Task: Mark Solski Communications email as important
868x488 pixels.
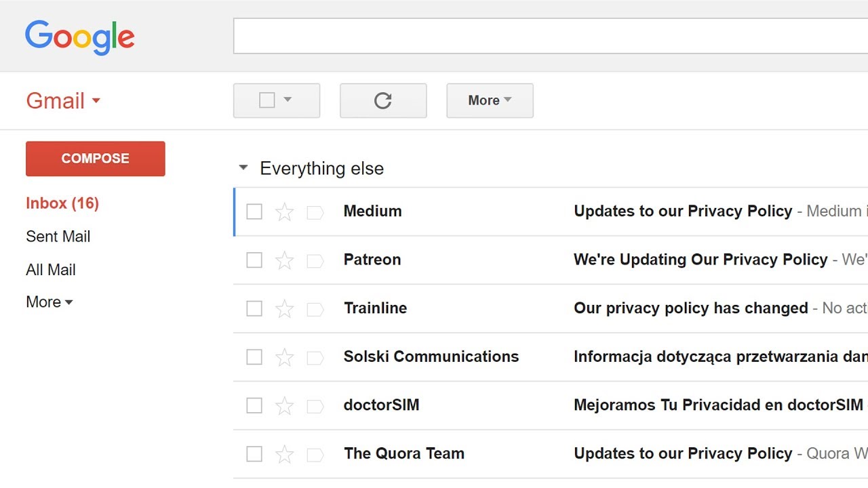Action: point(315,357)
